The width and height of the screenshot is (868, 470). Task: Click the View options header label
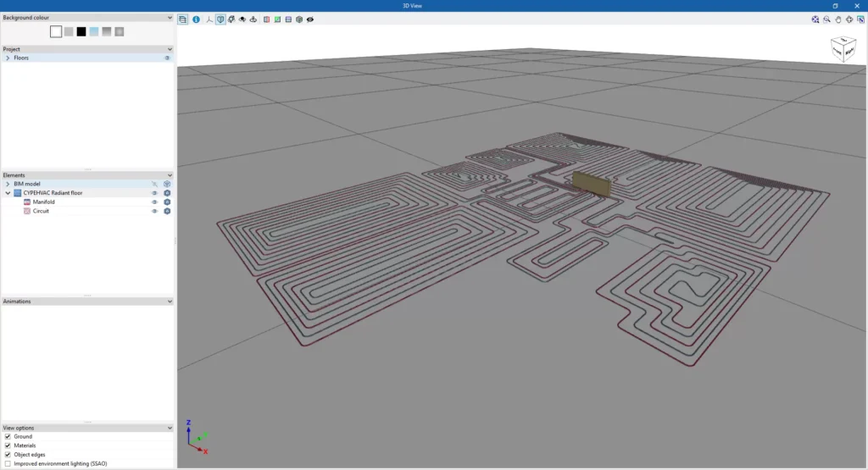point(19,428)
